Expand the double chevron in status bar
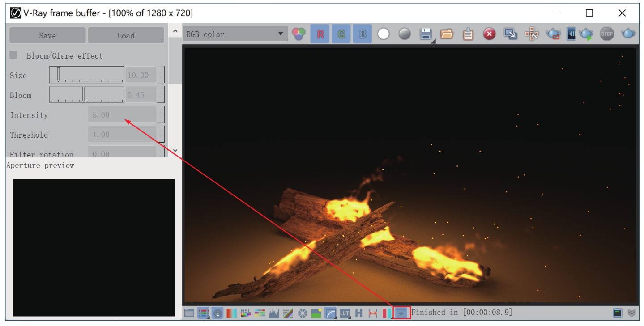 [x=631, y=313]
